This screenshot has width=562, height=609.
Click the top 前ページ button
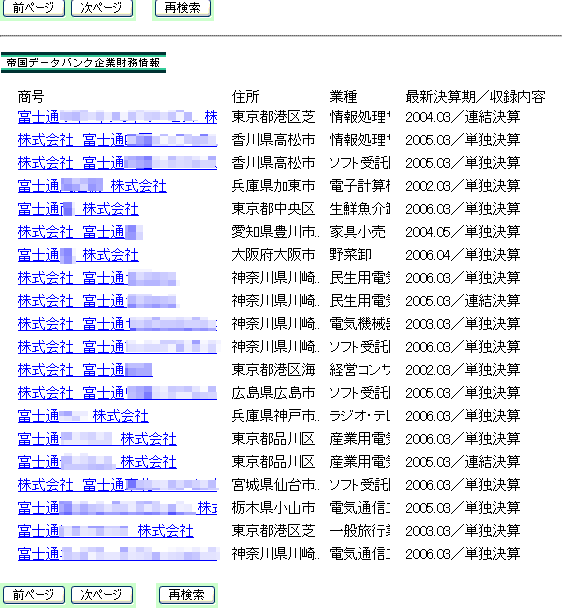tap(34, 8)
